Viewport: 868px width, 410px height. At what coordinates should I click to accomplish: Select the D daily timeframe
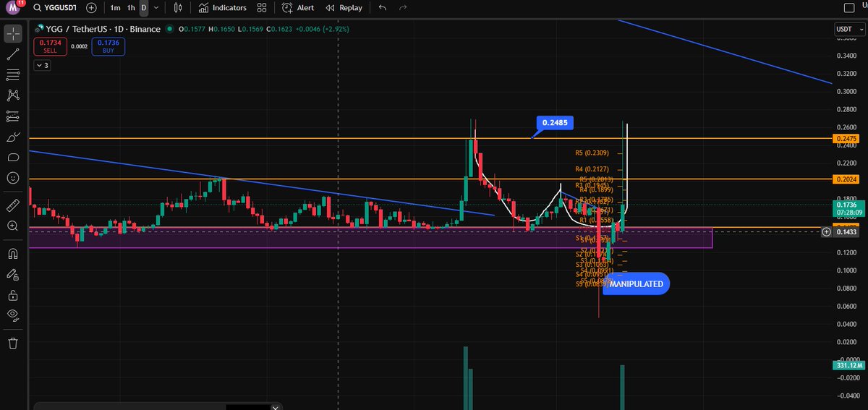click(x=143, y=8)
